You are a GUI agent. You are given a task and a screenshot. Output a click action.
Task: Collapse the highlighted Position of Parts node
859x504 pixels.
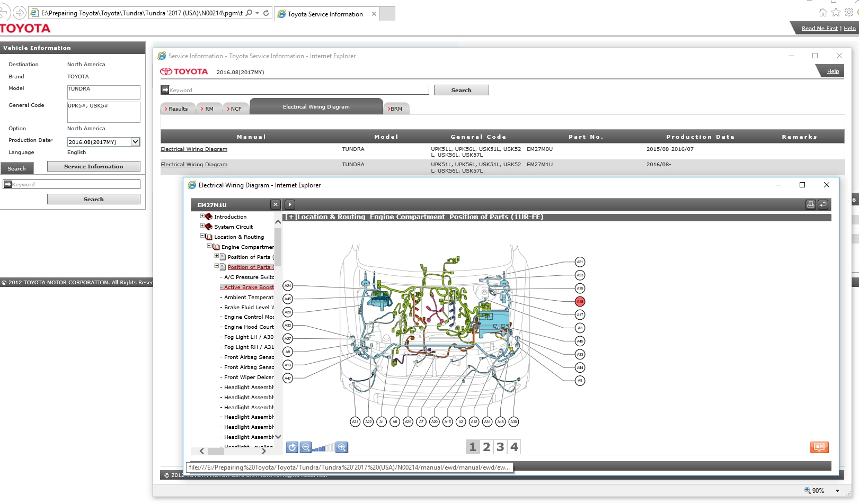[x=216, y=266]
